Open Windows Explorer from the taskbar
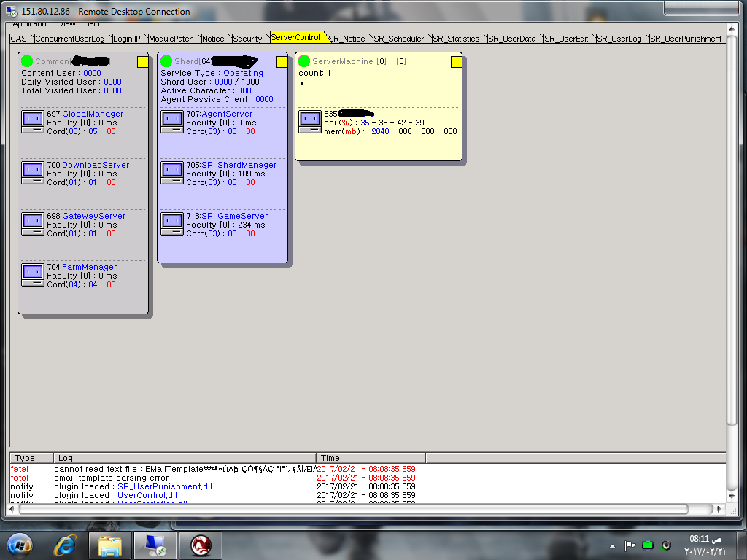Screen dimensions: 747x560 pyautogui.click(x=109, y=545)
